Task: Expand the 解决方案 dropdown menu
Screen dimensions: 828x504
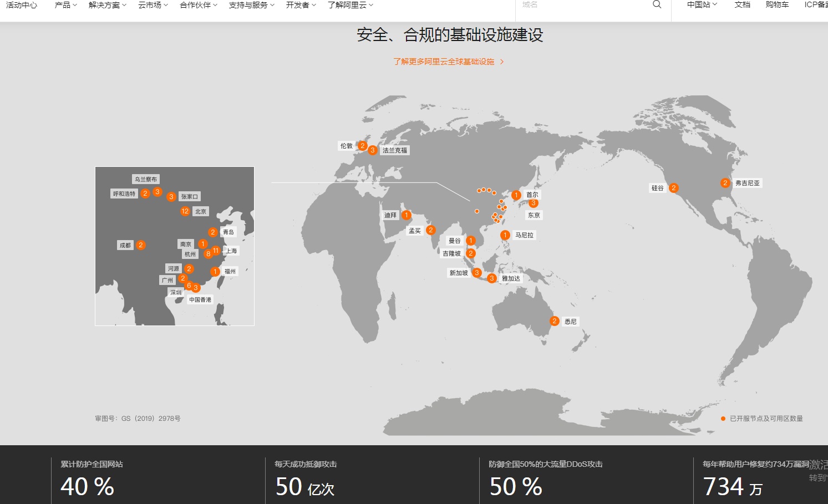Action: [x=107, y=5]
